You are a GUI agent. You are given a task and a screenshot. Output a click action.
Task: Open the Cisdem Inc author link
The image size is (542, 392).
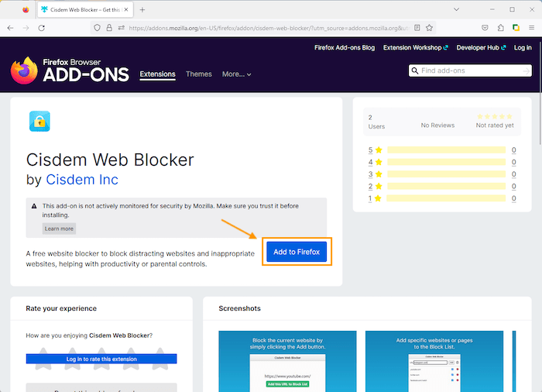pos(82,180)
